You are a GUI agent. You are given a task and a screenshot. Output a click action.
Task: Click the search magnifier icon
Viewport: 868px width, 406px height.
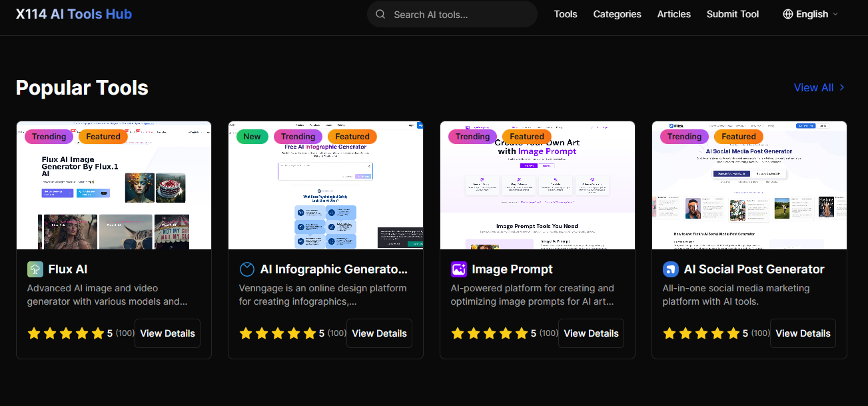[x=380, y=14]
